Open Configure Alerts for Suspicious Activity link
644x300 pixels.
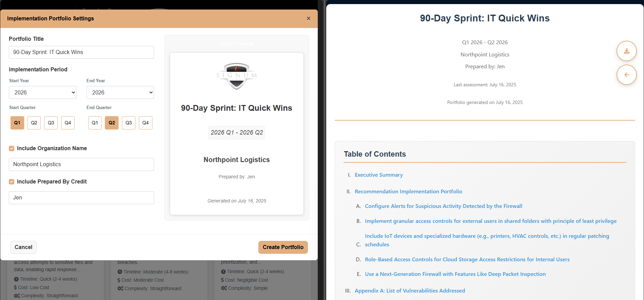[443, 206]
